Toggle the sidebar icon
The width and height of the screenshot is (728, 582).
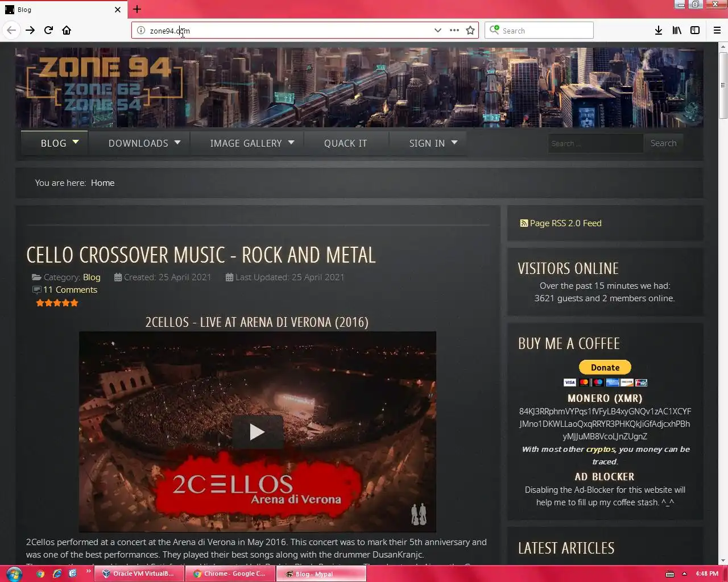pos(695,31)
